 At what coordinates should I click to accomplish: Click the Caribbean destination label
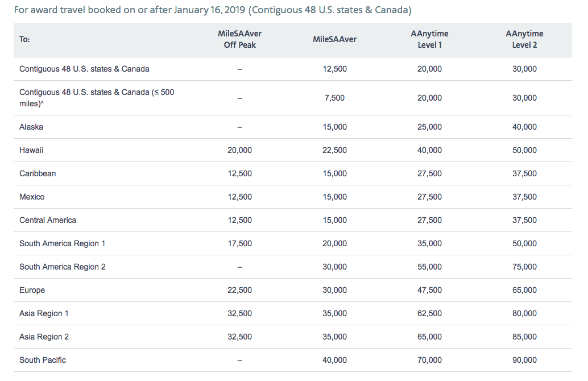[x=38, y=173]
